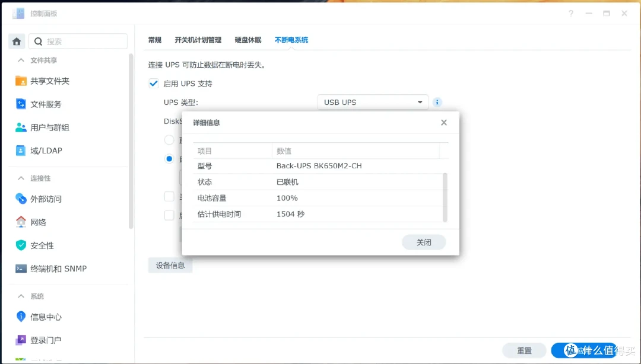Click the 电池容量 row label

(x=212, y=198)
